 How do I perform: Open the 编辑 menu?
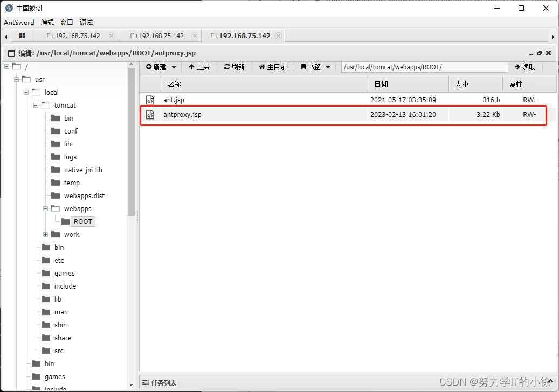point(47,22)
